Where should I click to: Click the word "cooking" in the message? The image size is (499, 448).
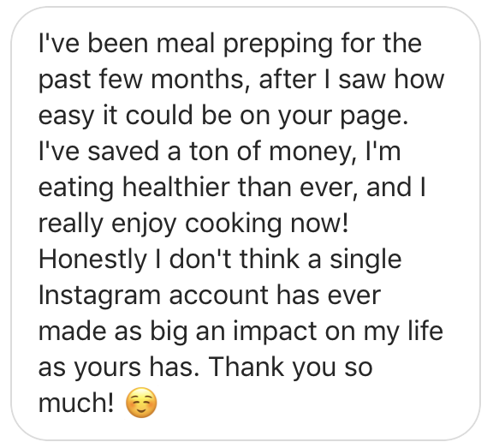click(234, 224)
